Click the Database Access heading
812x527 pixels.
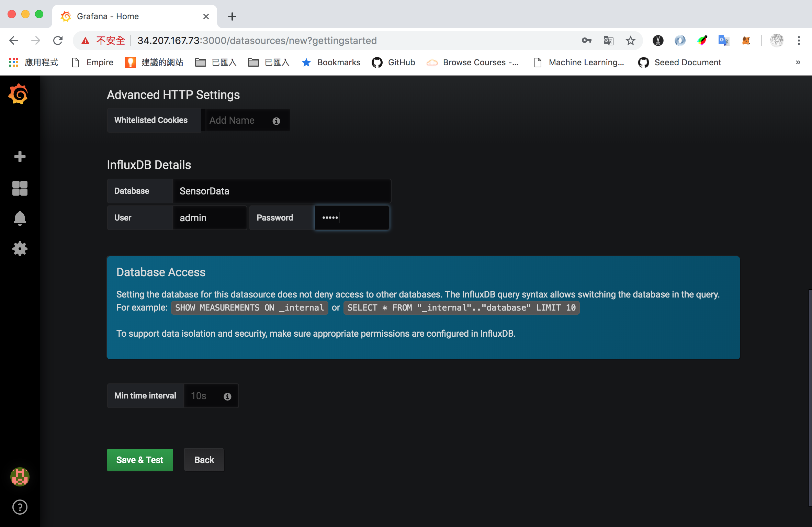click(x=161, y=272)
